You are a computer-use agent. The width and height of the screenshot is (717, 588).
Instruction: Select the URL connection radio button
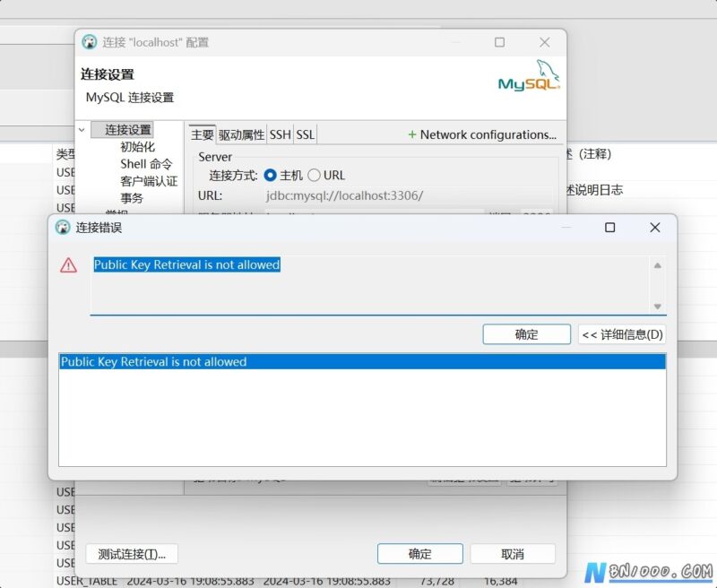(314, 175)
